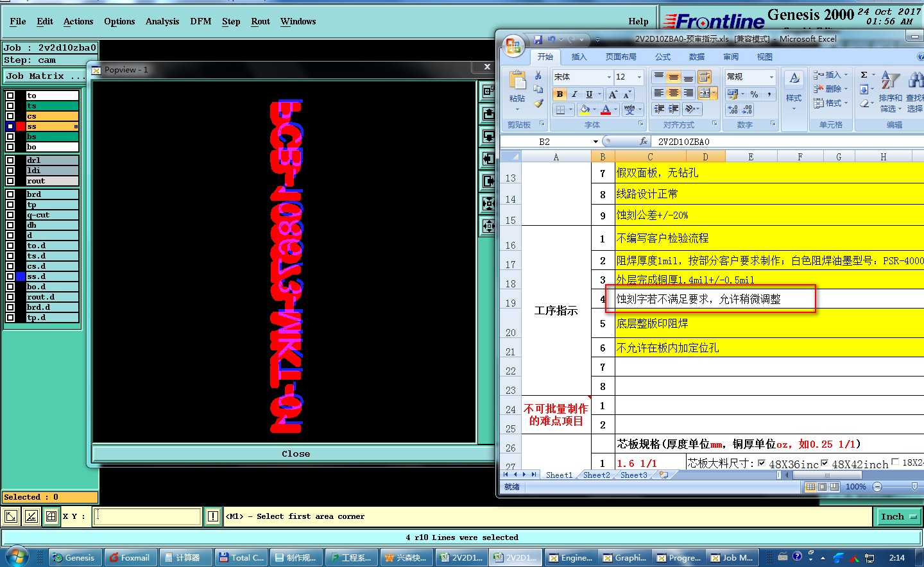This screenshot has height=567, width=924.
Task: Open the Genesis Analysis menu
Action: [x=162, y=21]
